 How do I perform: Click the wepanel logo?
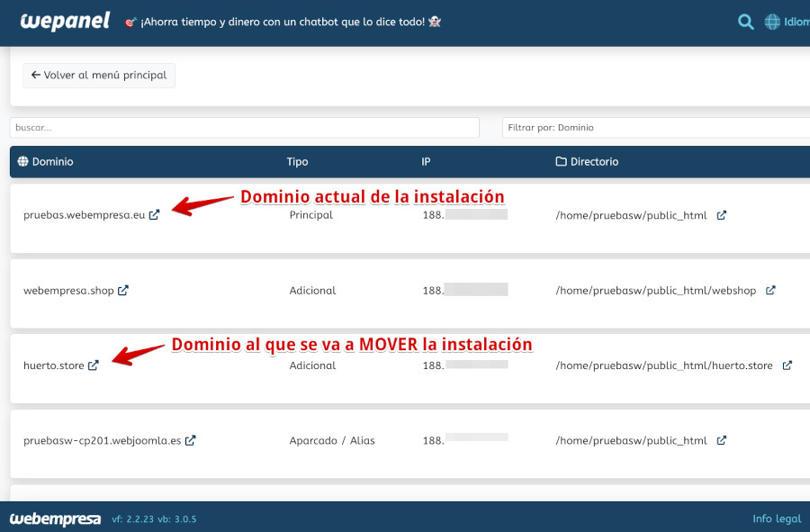point(65,22)
